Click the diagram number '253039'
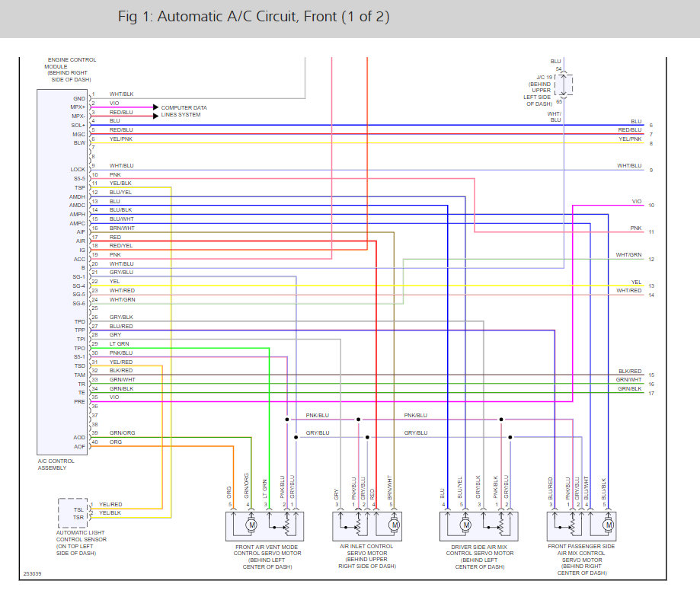700x600 pixels. [x=32, y=573]
